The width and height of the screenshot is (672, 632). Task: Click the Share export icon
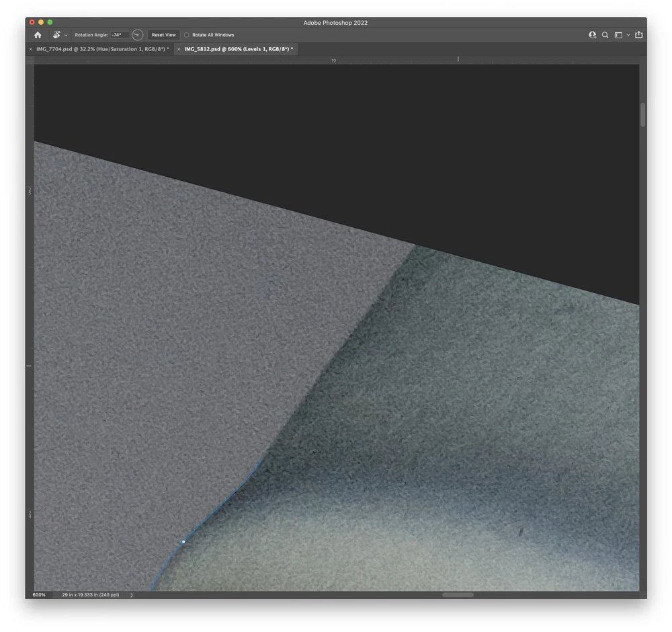pos(638,35)
